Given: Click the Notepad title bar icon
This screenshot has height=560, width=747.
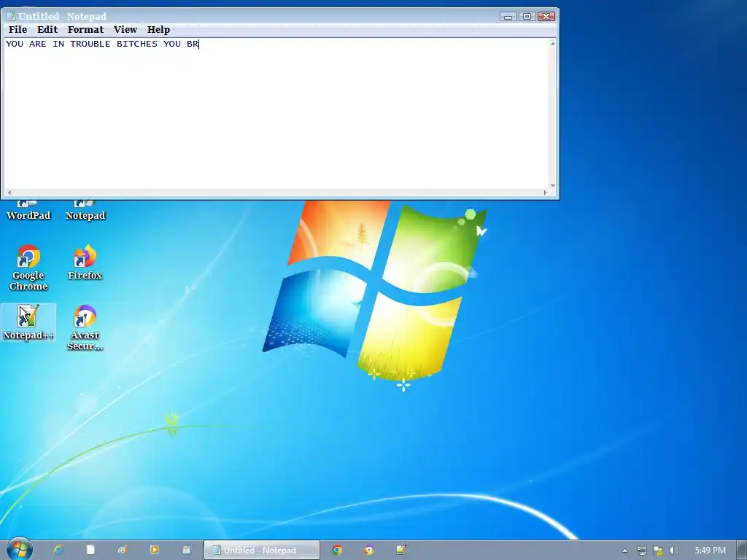Looking at the screenshot, I should pyautogui.click(x=10, y=16).
